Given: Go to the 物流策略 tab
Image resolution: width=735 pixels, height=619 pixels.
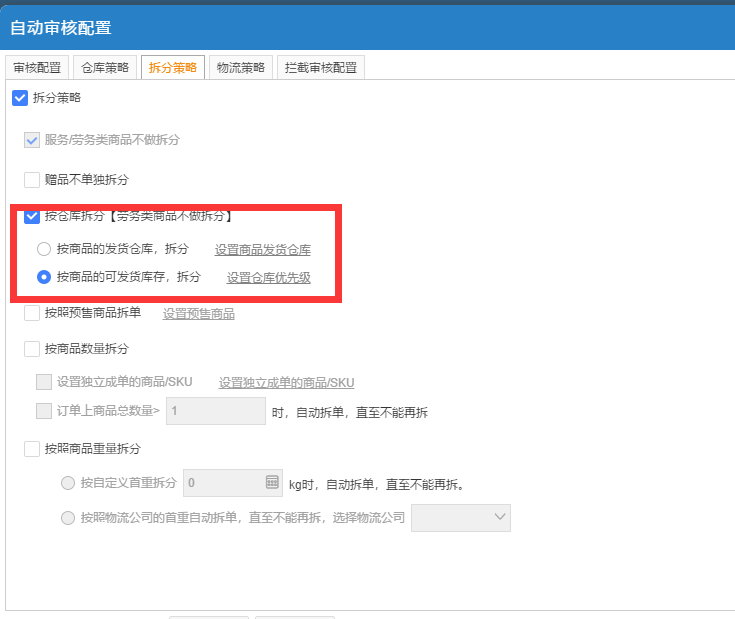Looking at the screenshot, I should click(x=241, y=68).
